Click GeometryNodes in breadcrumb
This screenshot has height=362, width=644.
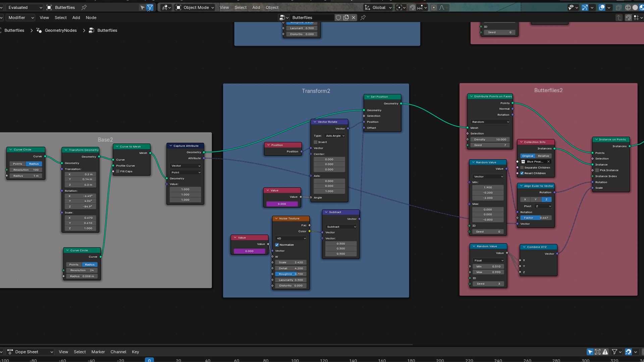[60, 31]
